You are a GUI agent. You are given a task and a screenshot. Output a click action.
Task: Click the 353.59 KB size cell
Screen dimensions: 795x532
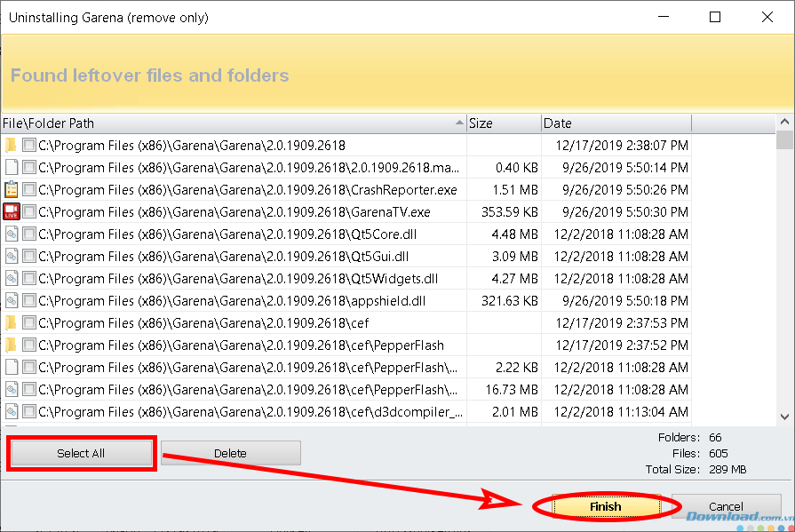coord(510,212)
